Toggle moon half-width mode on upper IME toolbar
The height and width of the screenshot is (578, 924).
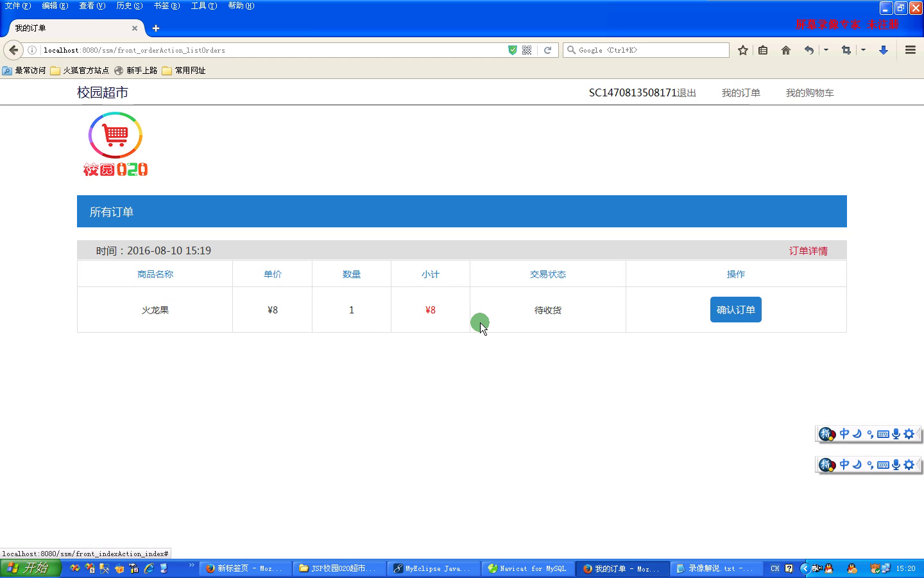pos(857,434)
